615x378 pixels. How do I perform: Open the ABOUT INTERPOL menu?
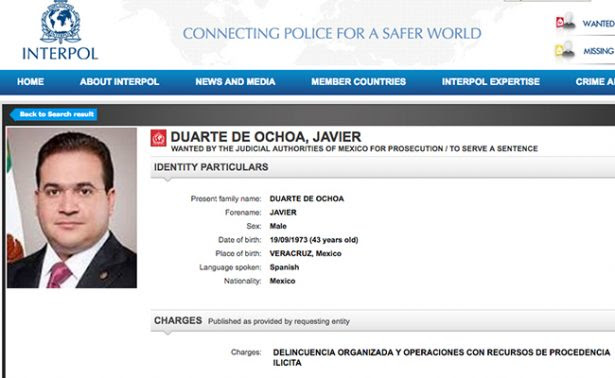tap(119, 82)
